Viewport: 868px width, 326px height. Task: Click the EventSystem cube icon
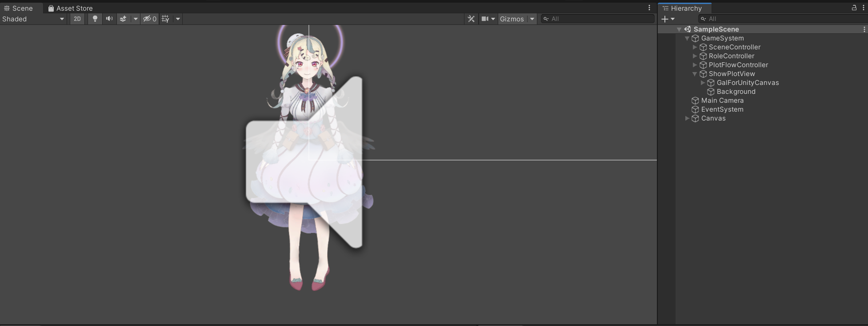pyautogui.click(x=695, y=109)
